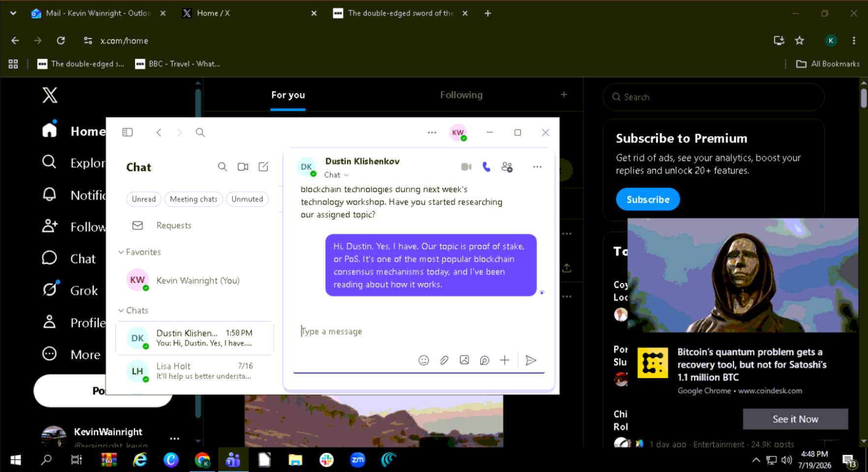This screenshot has width=868, height=472.
Task: Switch to The double-edged sword browser tab
Action: point(400,13)
